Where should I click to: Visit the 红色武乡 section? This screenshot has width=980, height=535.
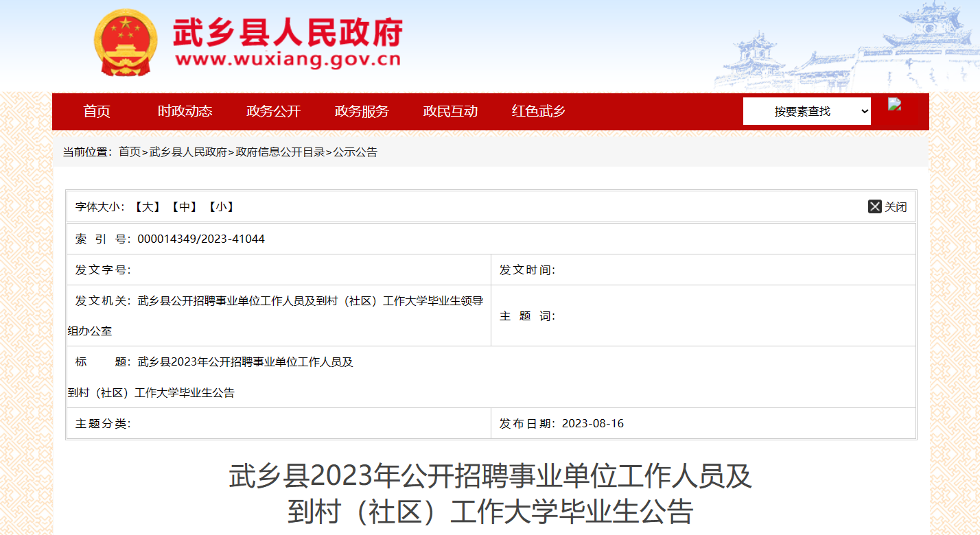(x=539, y=111)
